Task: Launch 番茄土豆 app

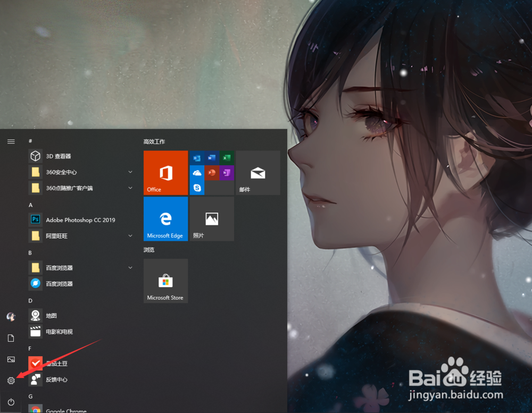Action: coord(81,363)
